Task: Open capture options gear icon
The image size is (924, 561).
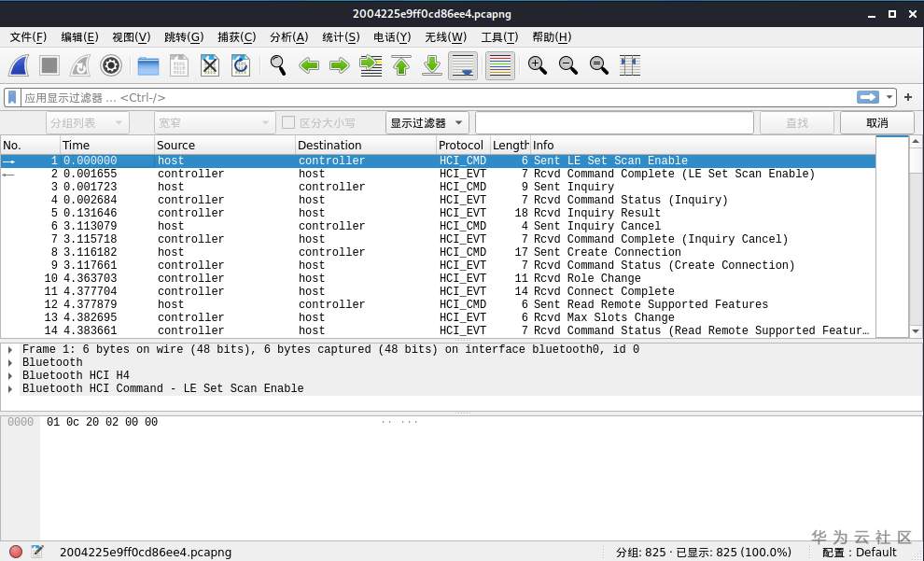Action: 111,65
